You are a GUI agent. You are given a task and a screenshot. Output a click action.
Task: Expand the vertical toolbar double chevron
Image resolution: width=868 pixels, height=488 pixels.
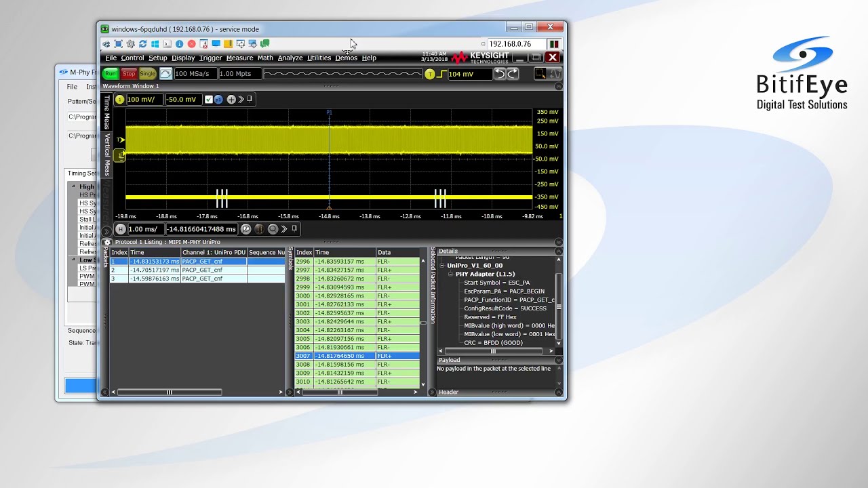pyautogui.click(x=241, y=100)
